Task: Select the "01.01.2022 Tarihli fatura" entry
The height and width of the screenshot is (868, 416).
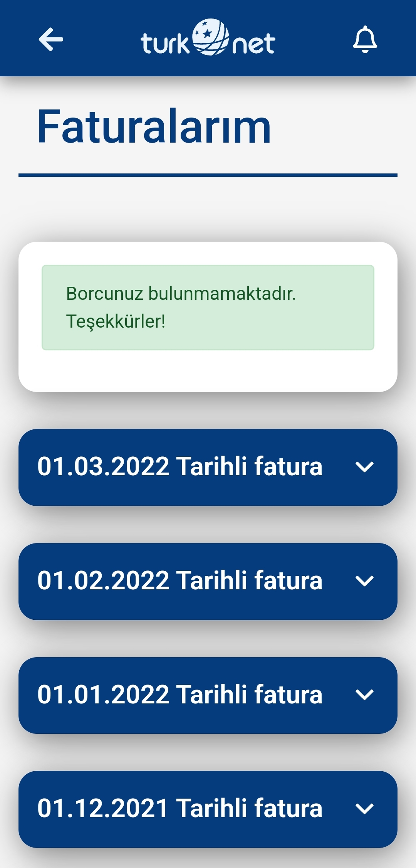Action: pyautogui.click(x=208, y=695)
